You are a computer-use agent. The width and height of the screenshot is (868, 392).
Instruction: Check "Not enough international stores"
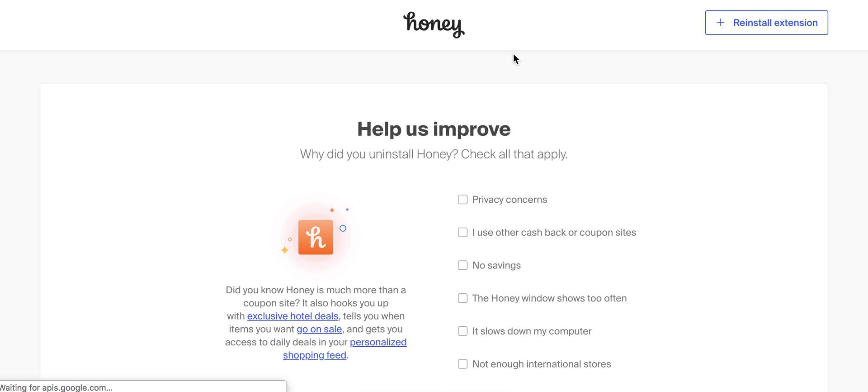pos(462,363)
